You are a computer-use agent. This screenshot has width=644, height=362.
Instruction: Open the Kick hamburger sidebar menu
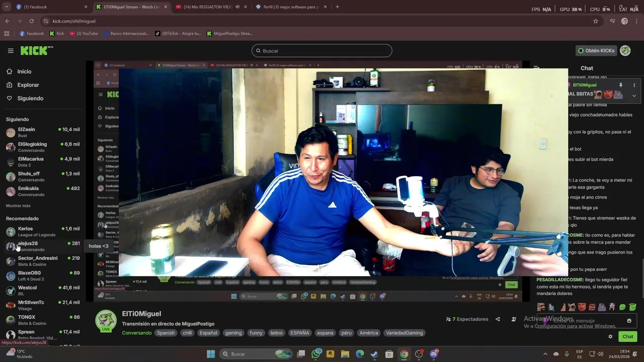click(x=11, y=51)
